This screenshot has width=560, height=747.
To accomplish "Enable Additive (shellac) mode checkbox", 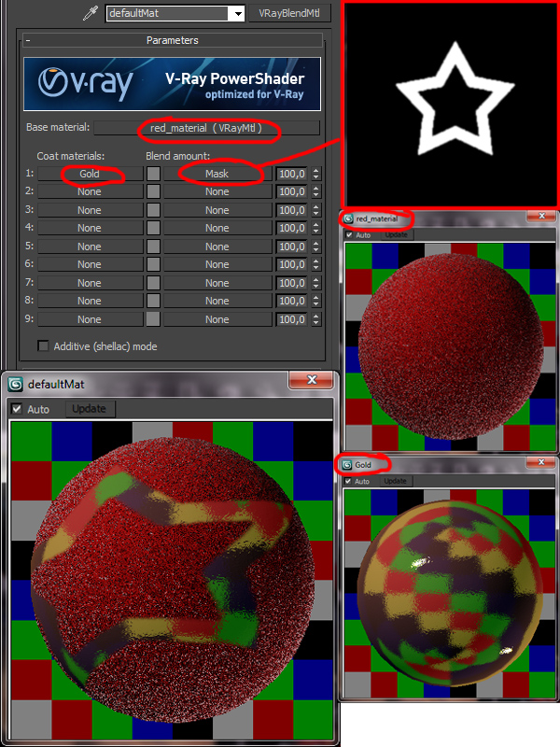I will point(44,346).
